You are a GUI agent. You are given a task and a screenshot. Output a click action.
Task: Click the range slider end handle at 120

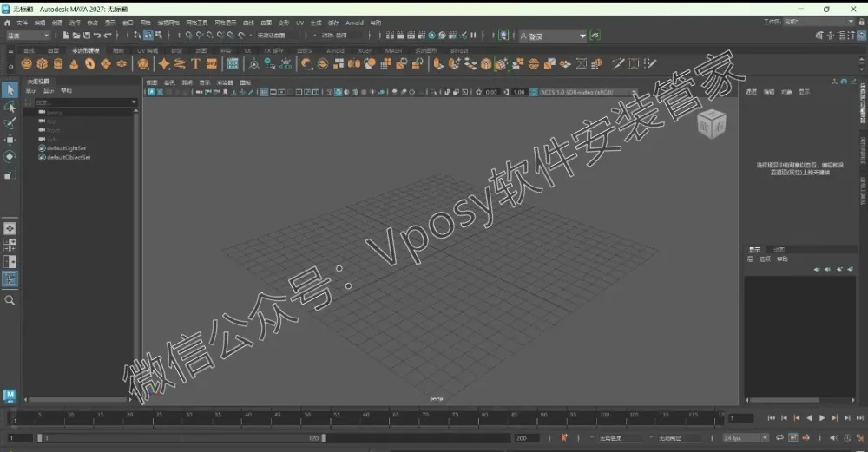(x=324, y=437)
